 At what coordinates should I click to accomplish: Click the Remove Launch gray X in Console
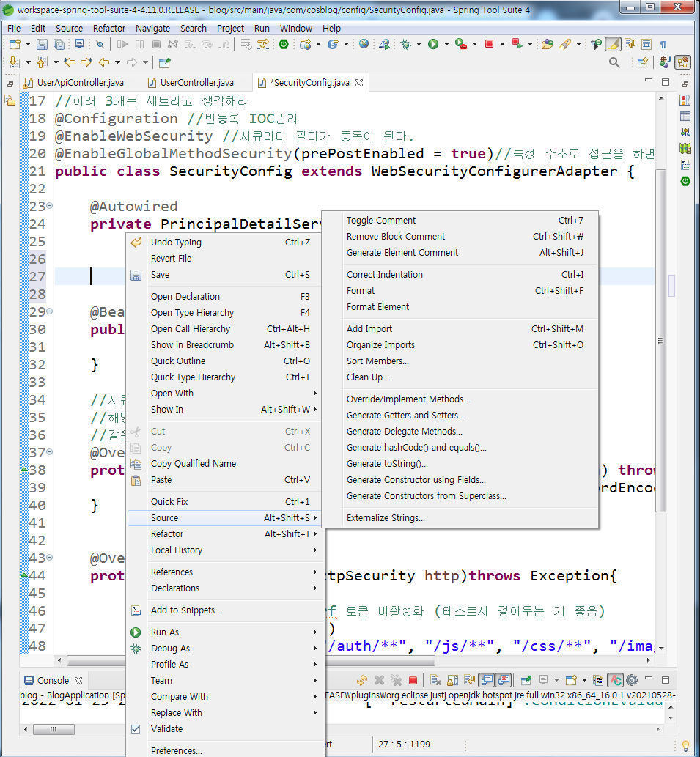(x=380, y=680)
